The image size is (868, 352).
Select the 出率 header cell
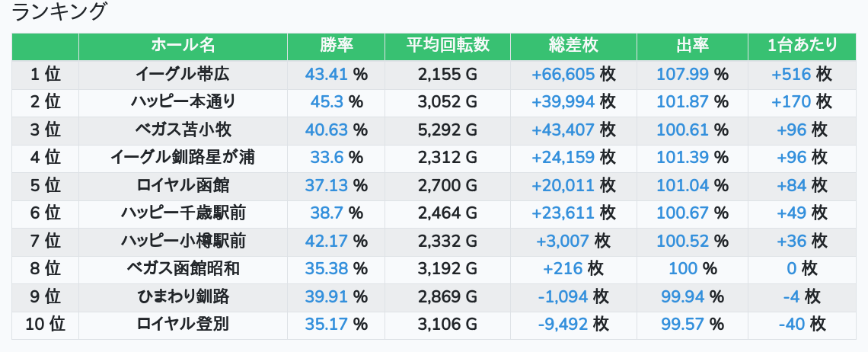[x=692, y=46]
